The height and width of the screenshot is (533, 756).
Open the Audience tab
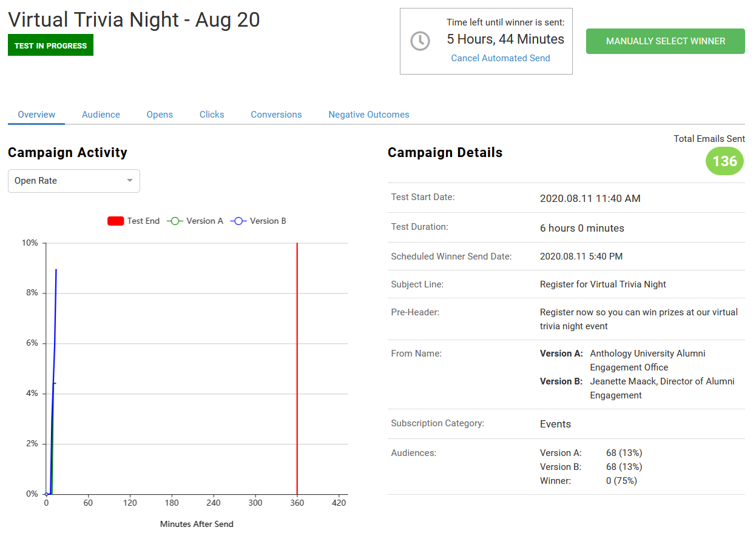(101, 115)
